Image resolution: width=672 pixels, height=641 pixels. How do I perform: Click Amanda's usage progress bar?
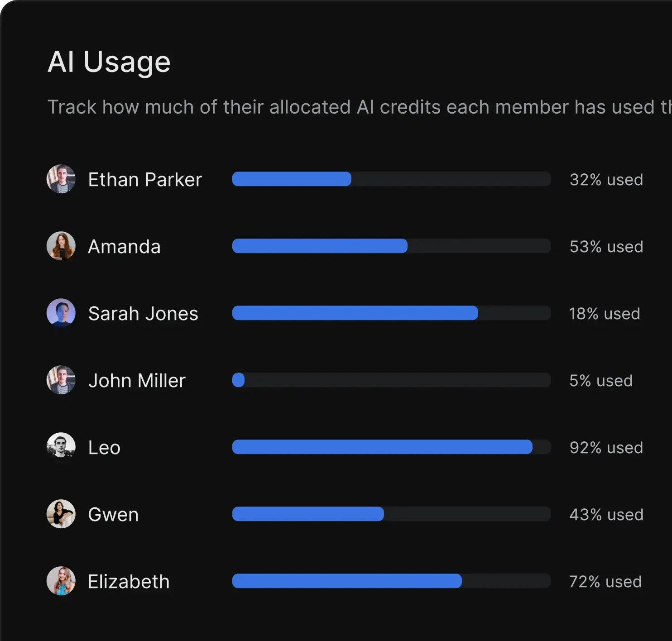tap(391, 246)
